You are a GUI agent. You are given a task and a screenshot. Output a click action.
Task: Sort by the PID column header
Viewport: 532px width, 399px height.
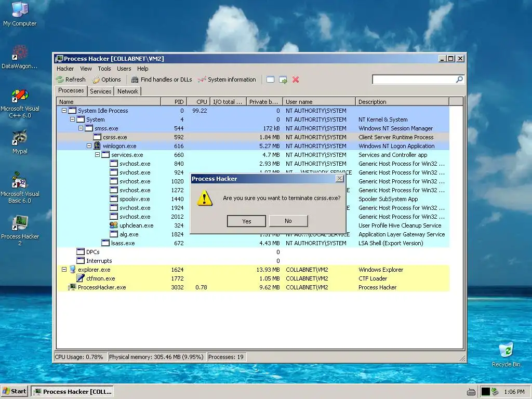click(x=174, y=101)
